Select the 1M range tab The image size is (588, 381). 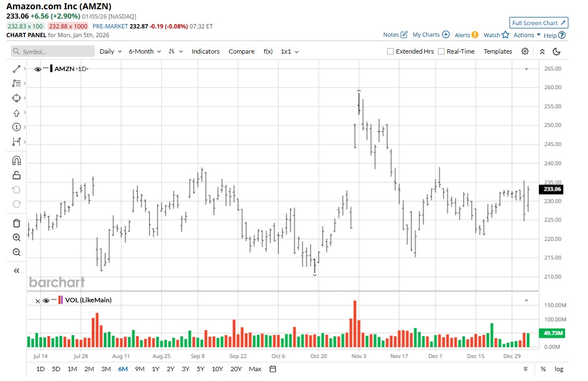72,369
